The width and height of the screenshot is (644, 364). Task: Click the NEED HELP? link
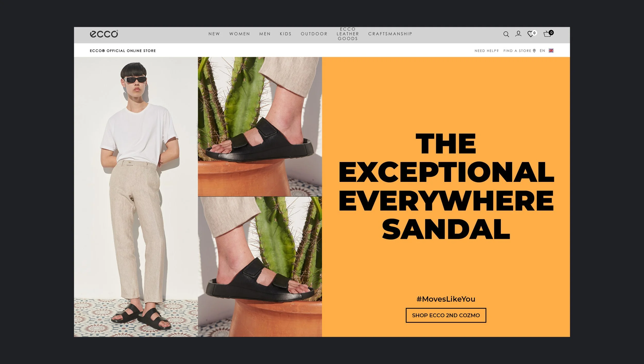(487, 51)
